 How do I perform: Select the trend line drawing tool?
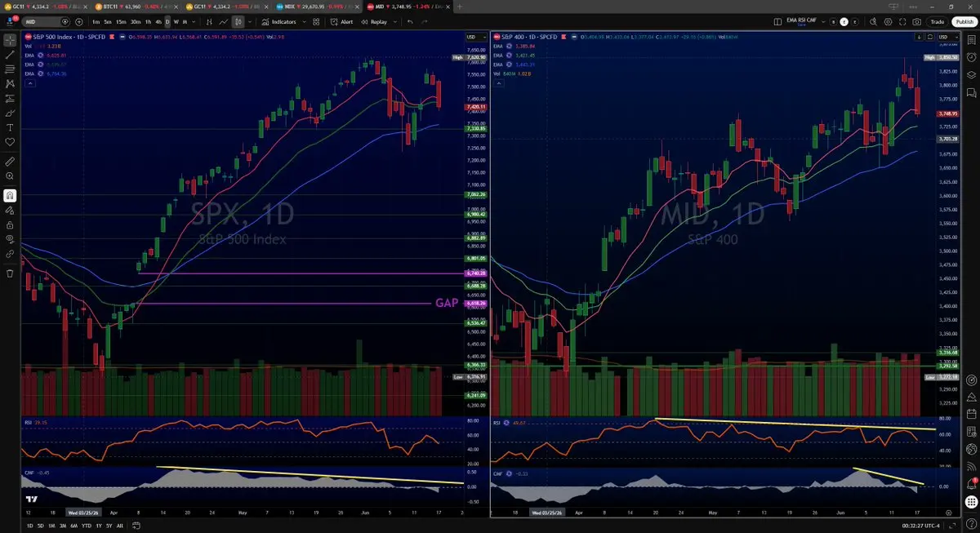click(x=10, y=55)
